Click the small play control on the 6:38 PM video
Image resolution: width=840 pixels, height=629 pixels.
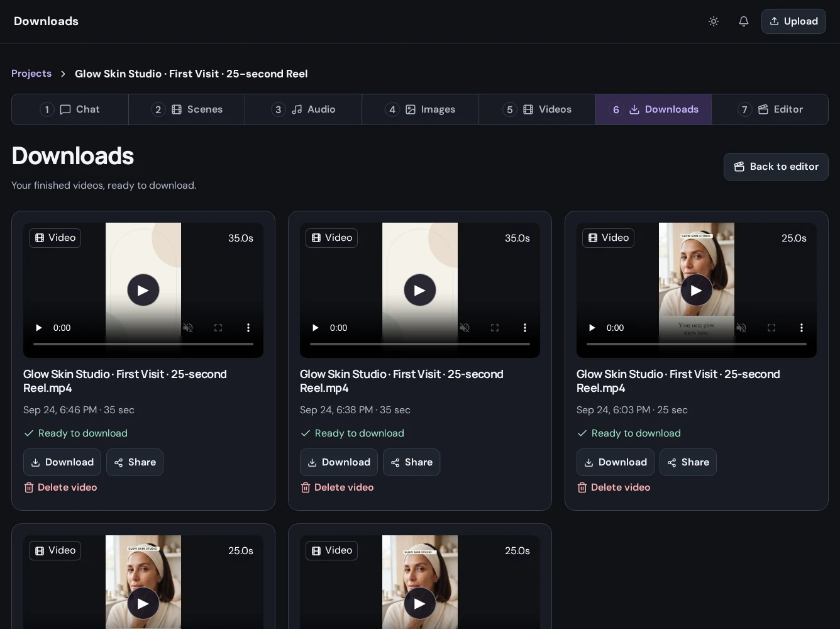[316, 328]
